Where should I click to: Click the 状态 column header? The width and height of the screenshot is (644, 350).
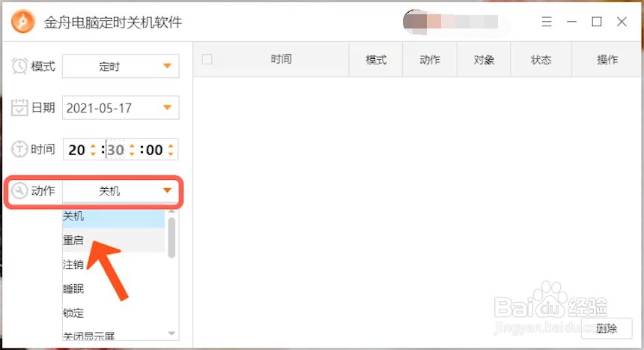[541, 60]
